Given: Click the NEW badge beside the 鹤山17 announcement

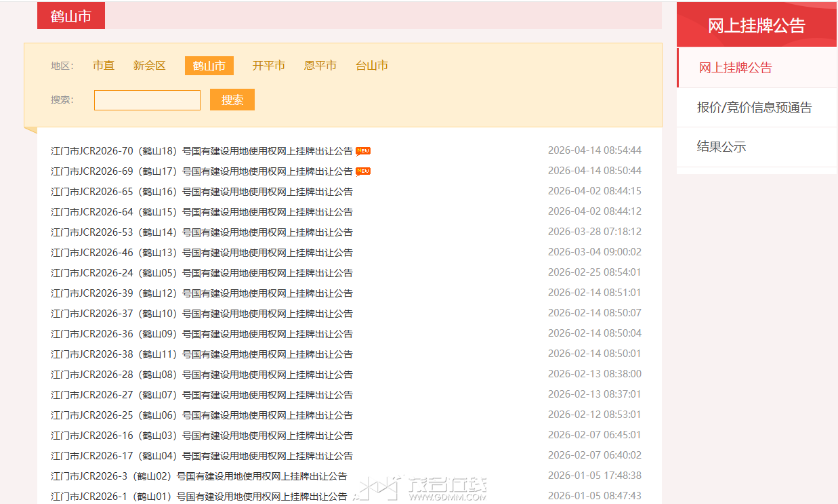Looking at the screenshot, I should coord(363,171).
